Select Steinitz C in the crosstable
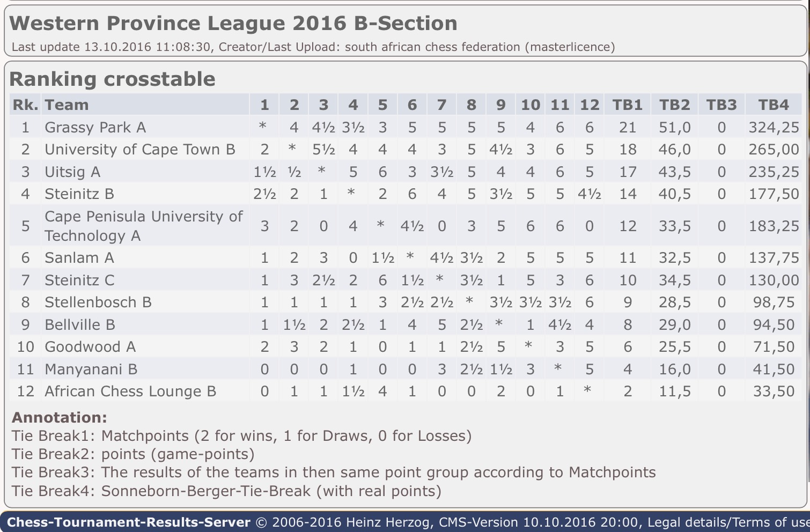Image resolution: width=810 pixels, height=532 pixels. tap(79, 280)
